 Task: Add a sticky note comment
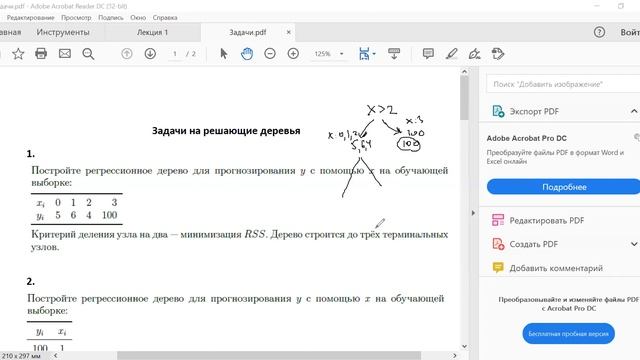(x=428, y=53)
